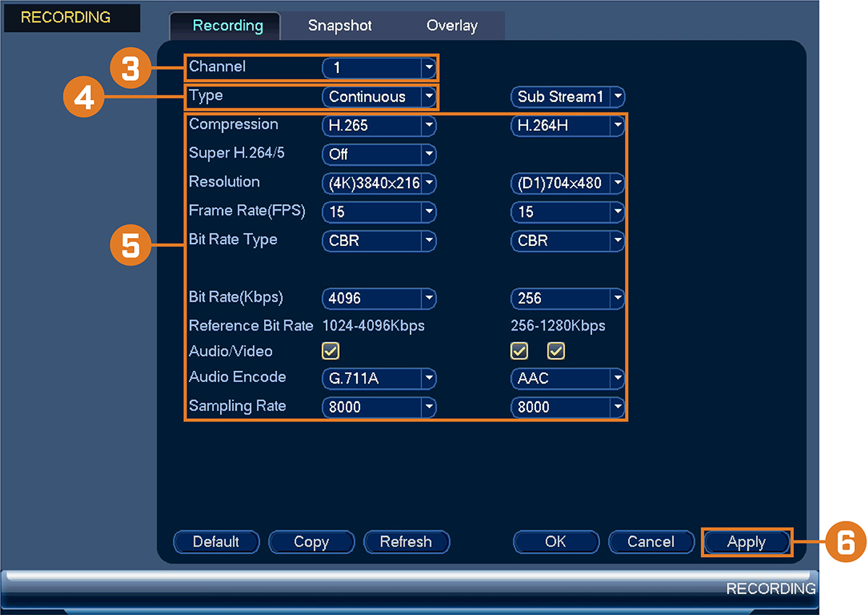Open the Bit Rate dropdown showing 256

(568, 298)
